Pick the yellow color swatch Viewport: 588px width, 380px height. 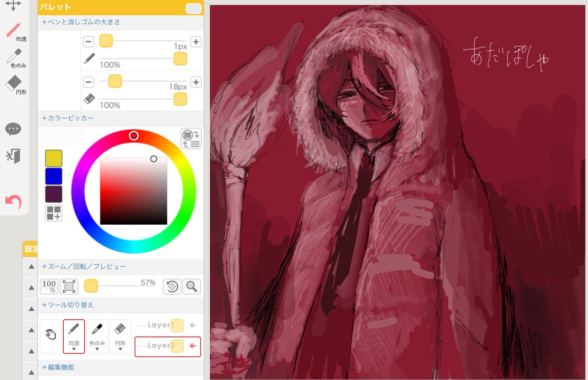(53, 158)
